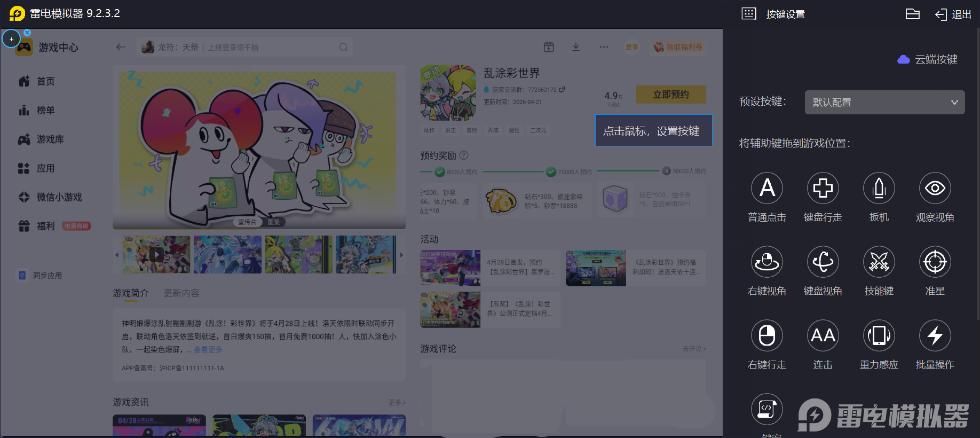
Task: Open the 预约福利加码 activity card
Action: (636, 268)
